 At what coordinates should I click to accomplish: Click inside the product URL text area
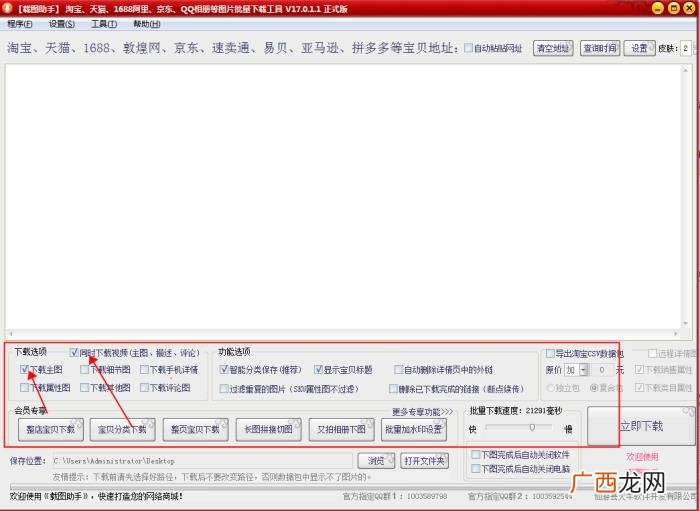click(x=343, y=196)
